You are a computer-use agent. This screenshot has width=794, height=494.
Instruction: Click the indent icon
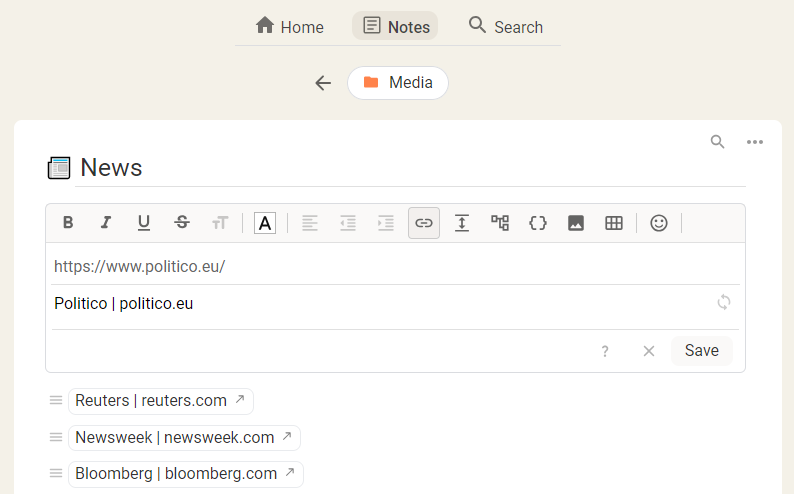point(386,223)
